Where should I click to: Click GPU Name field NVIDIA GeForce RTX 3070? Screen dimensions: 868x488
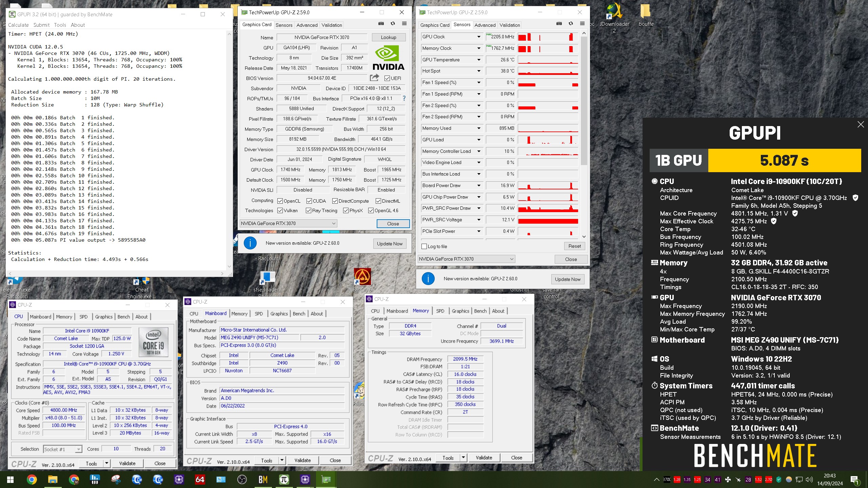pos(322,37)
